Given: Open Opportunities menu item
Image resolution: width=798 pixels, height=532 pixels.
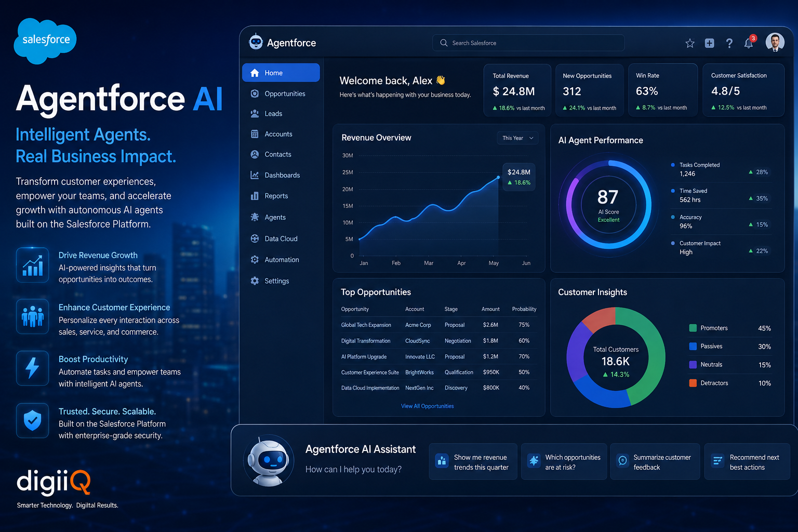Looking at the screenshot, I should click(x=281, y=94).
